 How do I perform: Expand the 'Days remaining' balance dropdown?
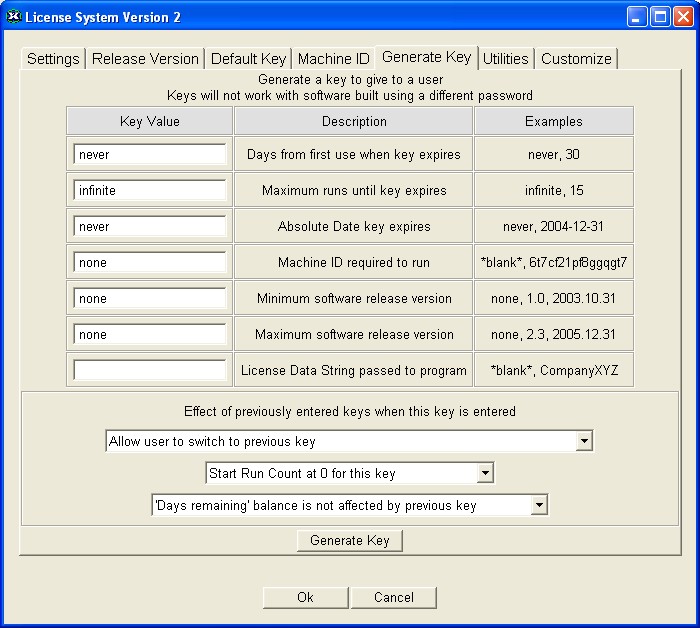click(x=539, y=505)
